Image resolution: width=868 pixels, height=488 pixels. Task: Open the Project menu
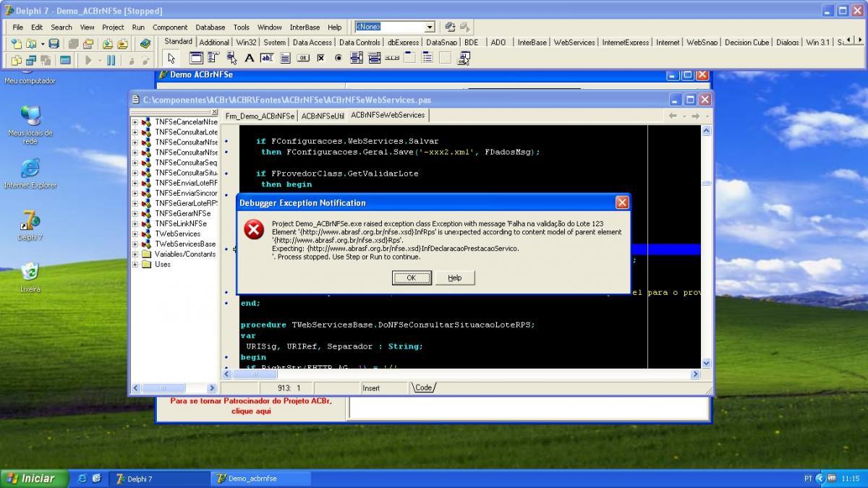point(113,27)
